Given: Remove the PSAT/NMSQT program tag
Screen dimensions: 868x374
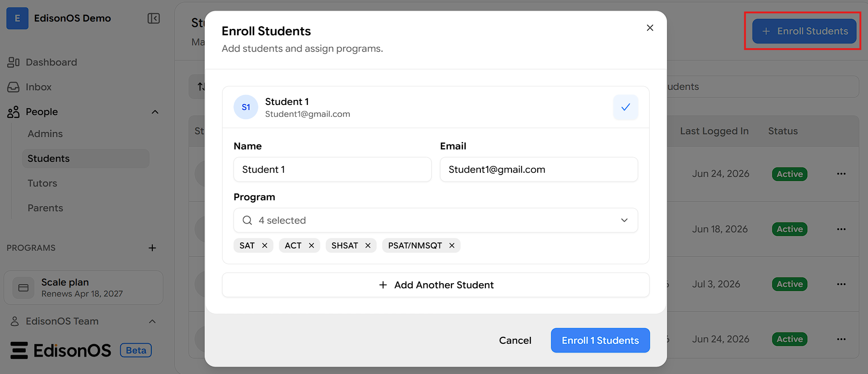Looking at the screenshot, I should pos(452,246).
